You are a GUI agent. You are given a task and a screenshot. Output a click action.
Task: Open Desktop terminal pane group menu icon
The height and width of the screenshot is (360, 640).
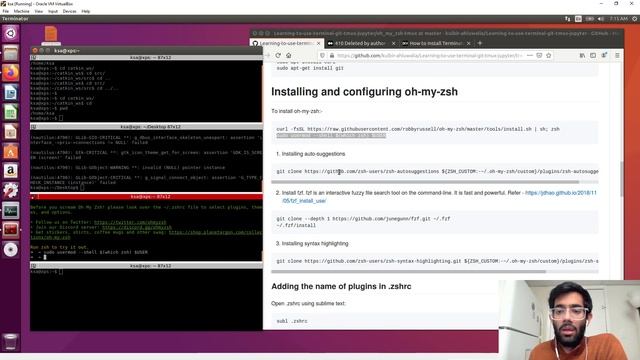point(33,127)
